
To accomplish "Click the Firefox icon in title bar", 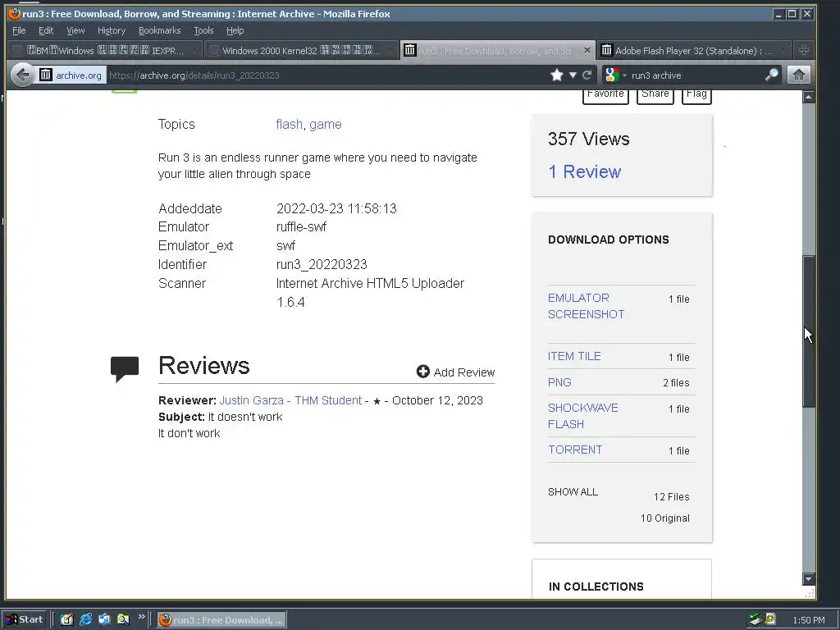I will [x=15, y=13].
